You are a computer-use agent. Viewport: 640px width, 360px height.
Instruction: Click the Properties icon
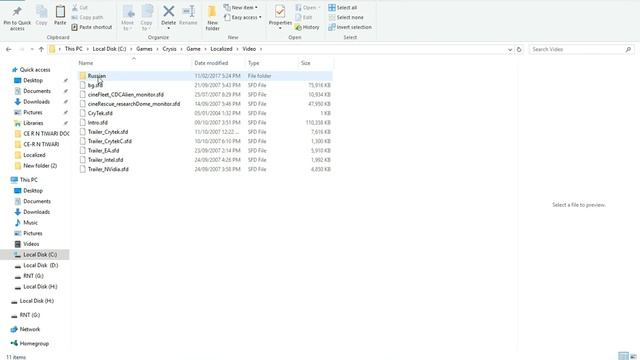click(x=280, y=11)
